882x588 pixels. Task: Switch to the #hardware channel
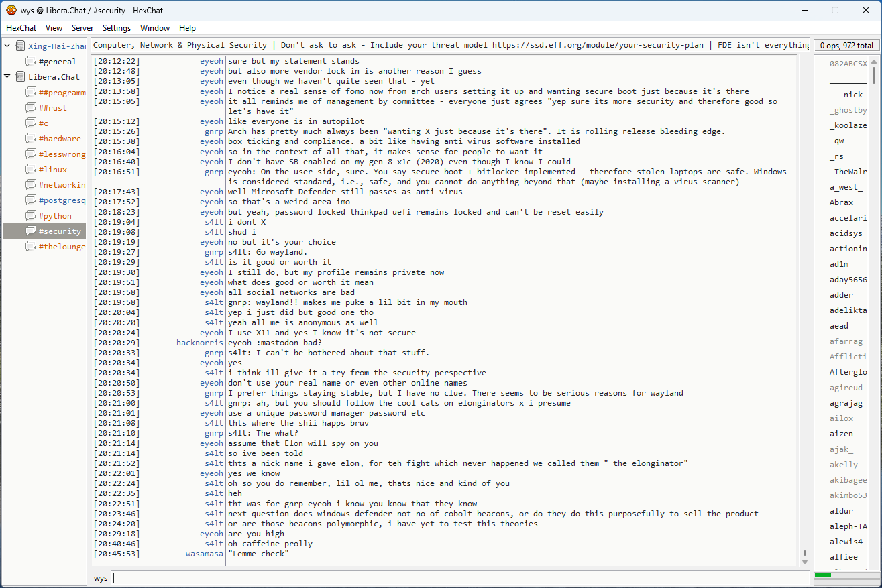pyautogui.click(x=60, y=138)
